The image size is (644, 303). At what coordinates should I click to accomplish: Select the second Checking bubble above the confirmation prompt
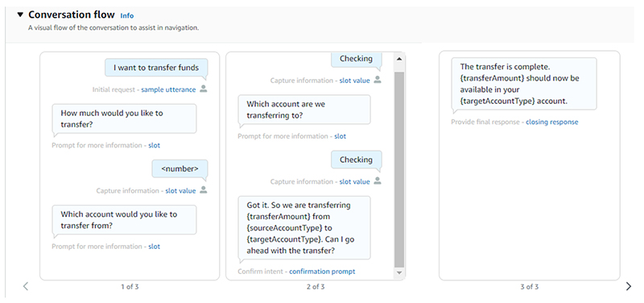point(357,160)
